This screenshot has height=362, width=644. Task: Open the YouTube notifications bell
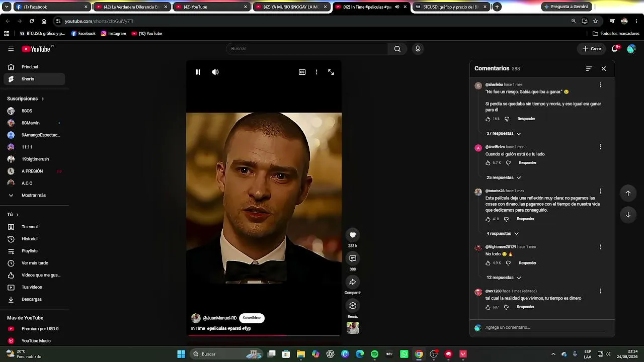tap(615, 49)
